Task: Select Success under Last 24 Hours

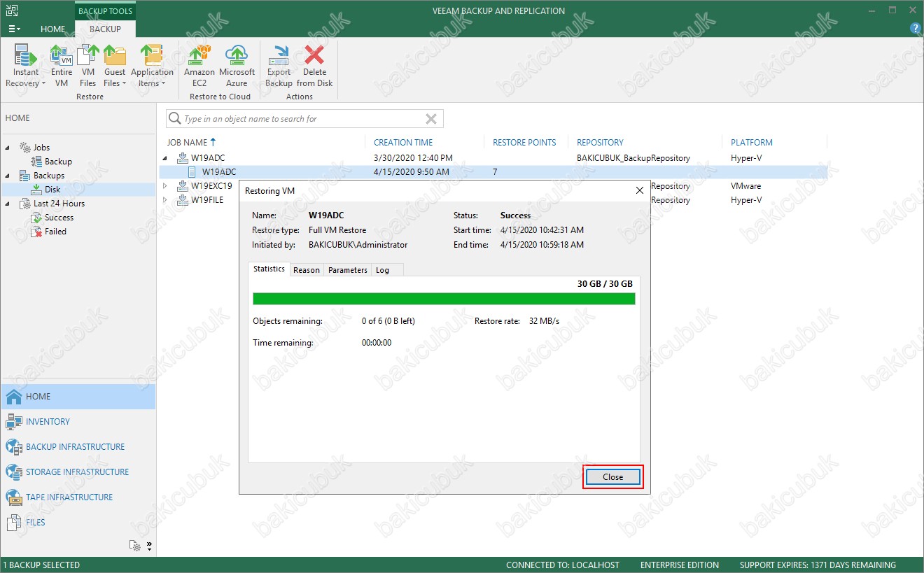Action: (x=59, y=218)
